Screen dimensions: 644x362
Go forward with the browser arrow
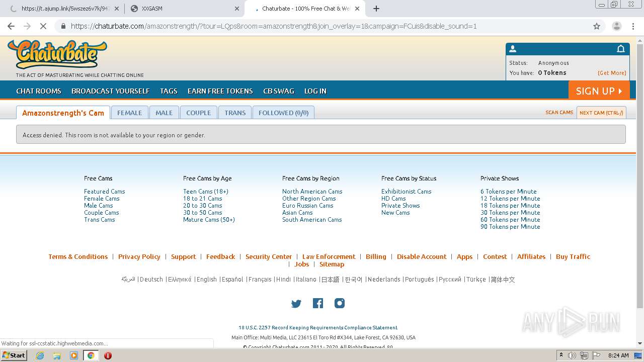(27, 26)
